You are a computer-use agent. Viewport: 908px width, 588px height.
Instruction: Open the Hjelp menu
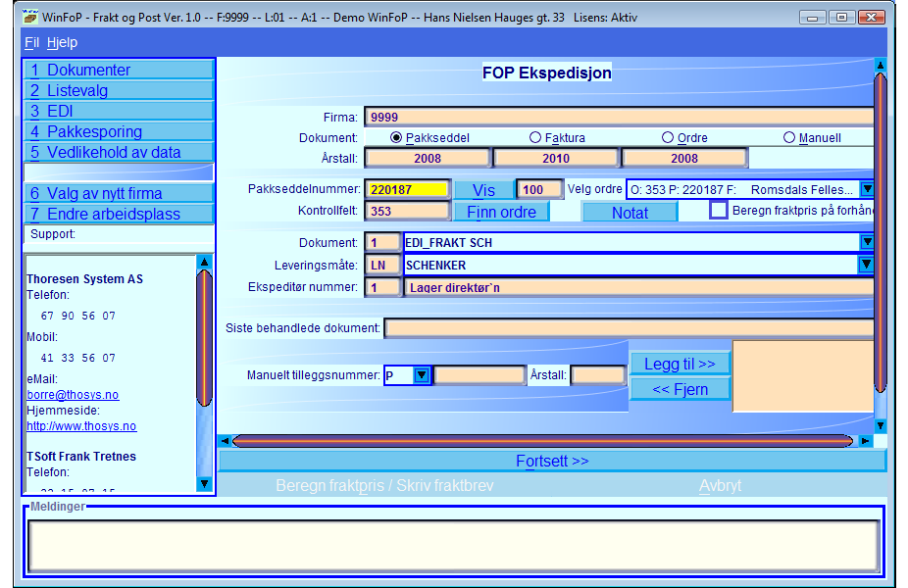62,42
